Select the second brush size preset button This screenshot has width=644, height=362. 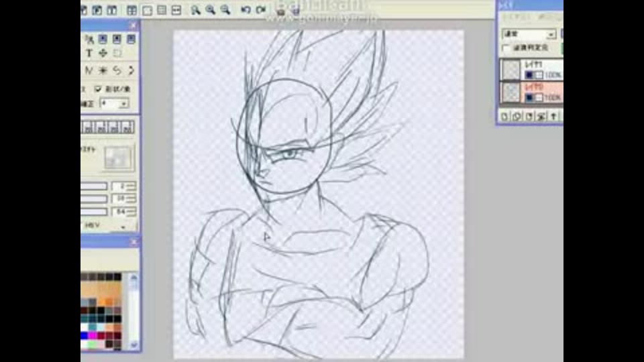coord(101,127)
